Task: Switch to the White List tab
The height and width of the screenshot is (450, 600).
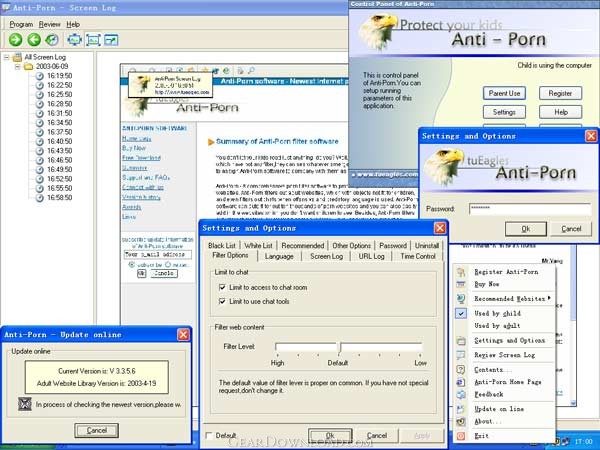Action: (x=258, y=246)
